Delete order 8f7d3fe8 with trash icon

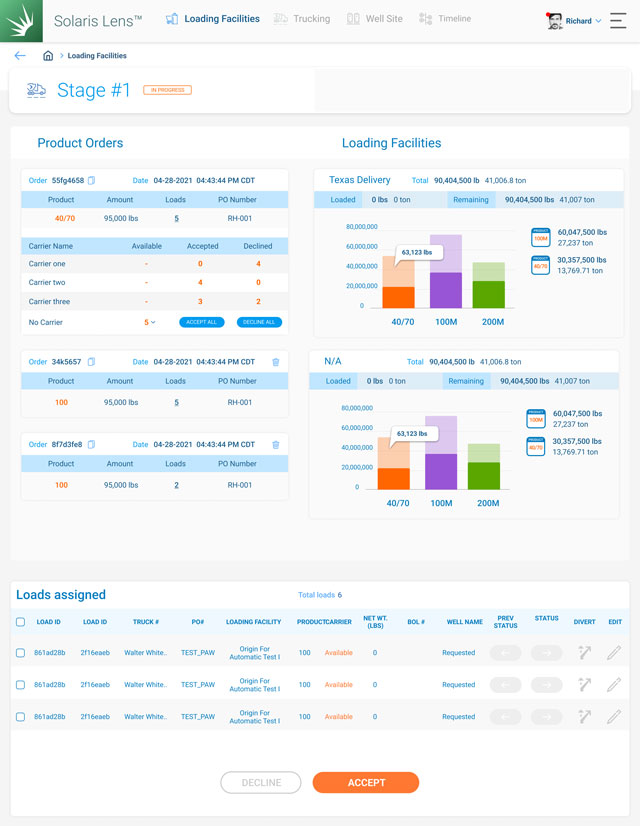275,444
